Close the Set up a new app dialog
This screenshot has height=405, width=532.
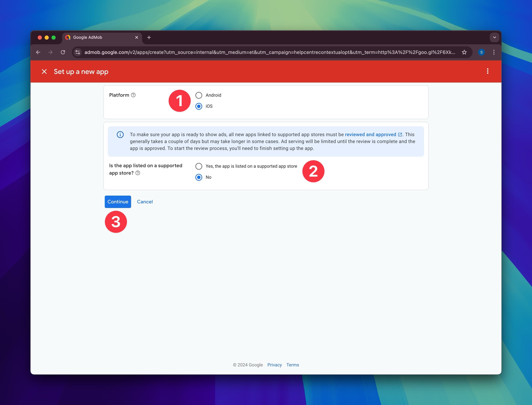44,71
